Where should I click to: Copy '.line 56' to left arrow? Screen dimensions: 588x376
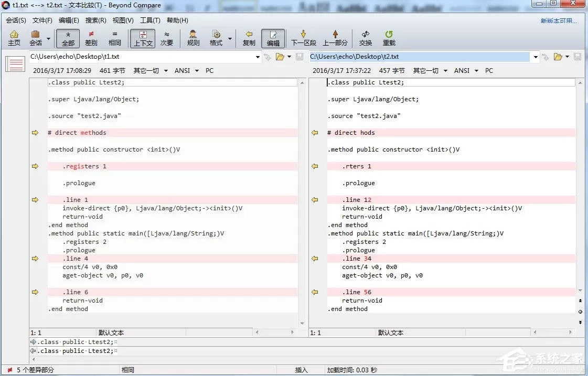[x=315, y=292]
